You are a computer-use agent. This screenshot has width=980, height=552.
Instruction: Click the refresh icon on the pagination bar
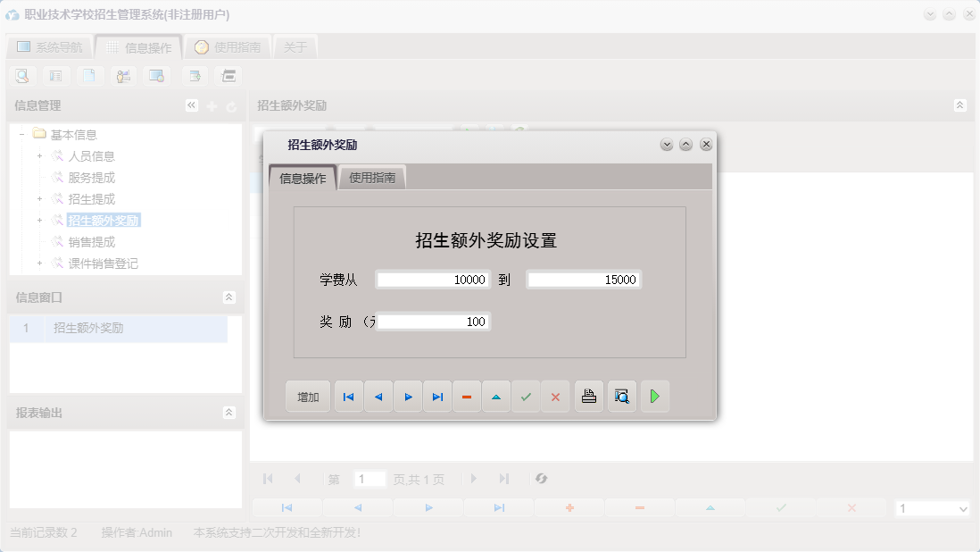541,479
